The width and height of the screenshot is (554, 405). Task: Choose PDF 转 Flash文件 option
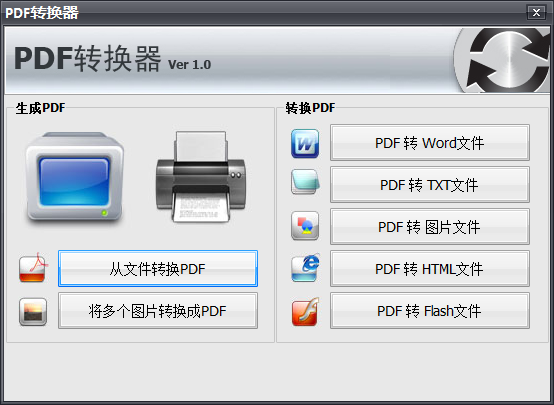430,311
